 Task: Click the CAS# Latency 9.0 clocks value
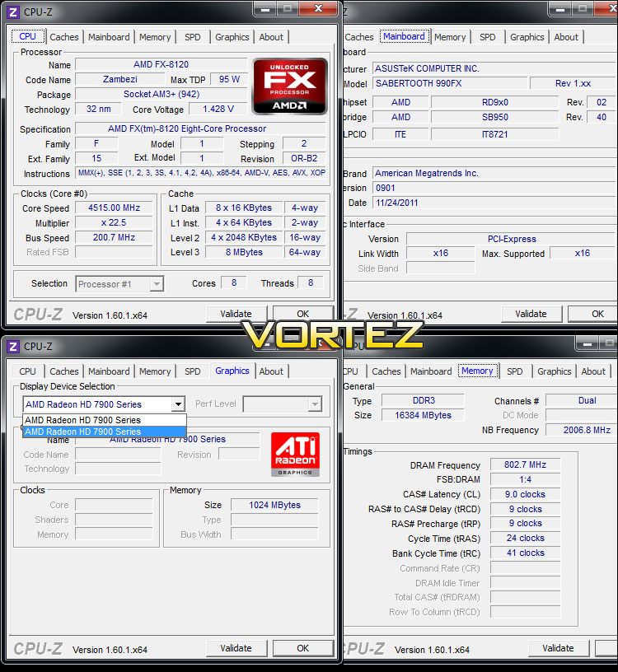[526, 494]
